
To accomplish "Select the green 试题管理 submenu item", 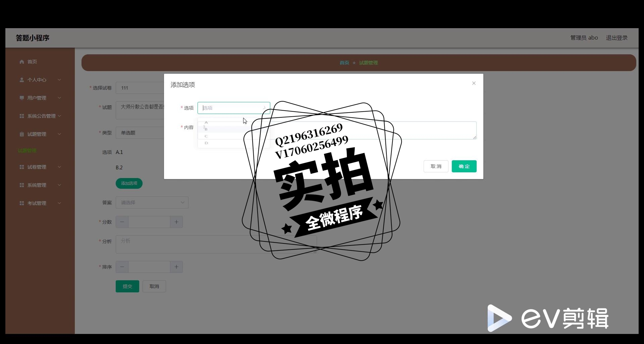I will 27,151.
